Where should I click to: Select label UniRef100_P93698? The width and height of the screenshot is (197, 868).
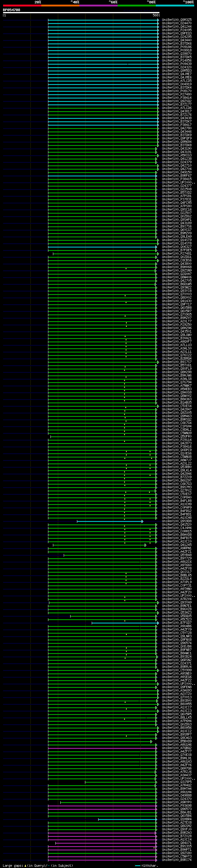[177, 805]
